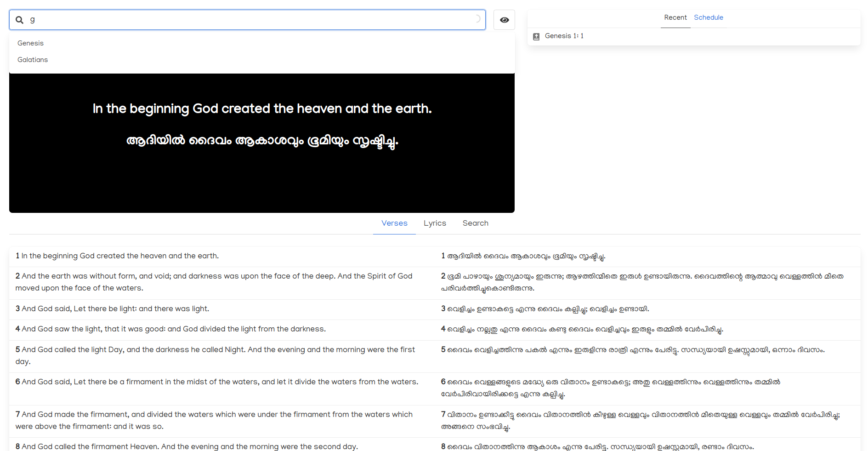
Task: Select Malayalam verse 4 in the right column
Action: pyautogui.click(x=647, y=329)
